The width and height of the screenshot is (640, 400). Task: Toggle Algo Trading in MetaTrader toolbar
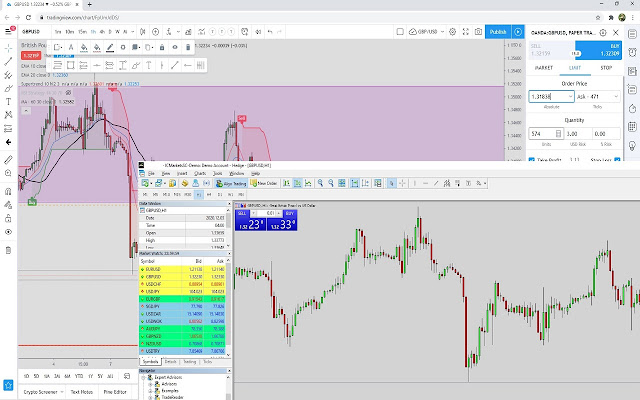pyautogui.click(x=231, y=183)
